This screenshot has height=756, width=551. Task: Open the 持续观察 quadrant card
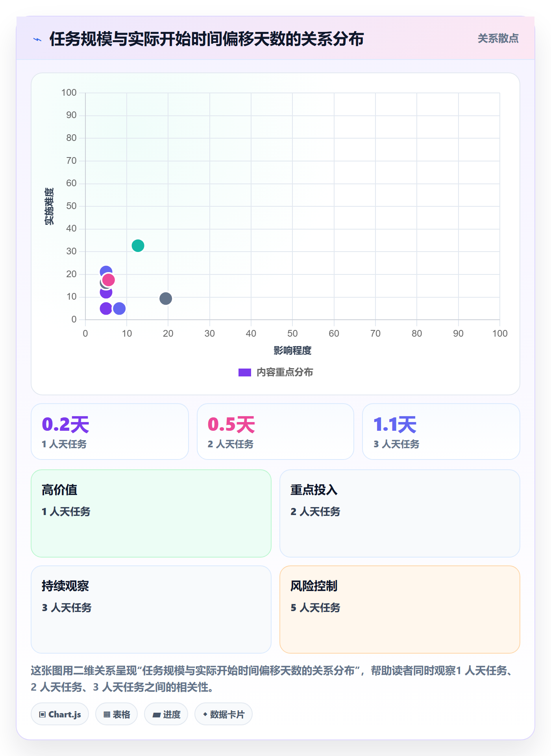coord(151,610)
